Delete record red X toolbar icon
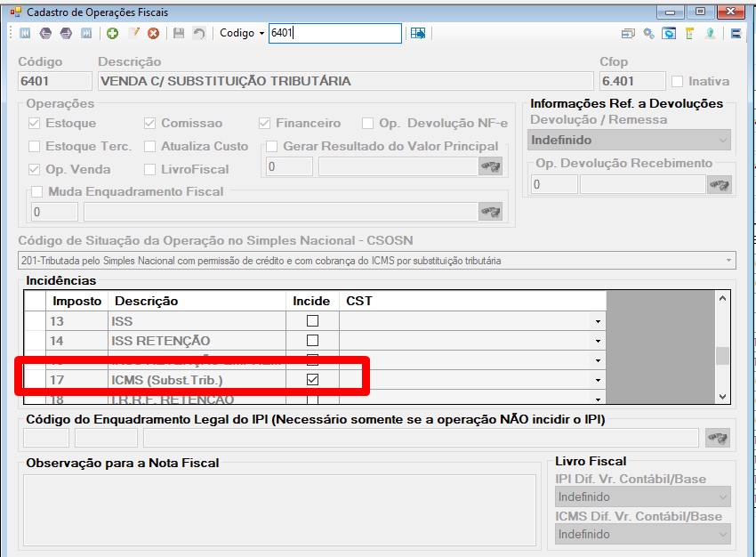This screenshot has width=756, height=557. coord(153,33)
